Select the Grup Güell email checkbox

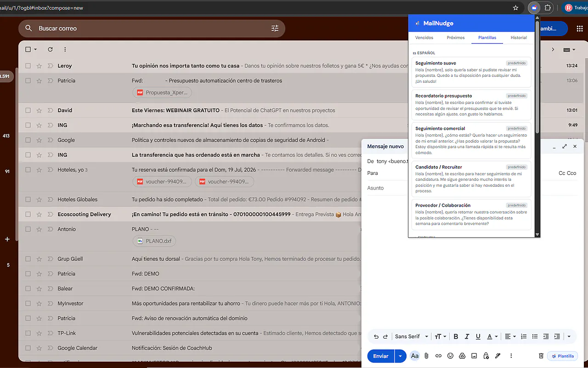click(x=28, y=259)
